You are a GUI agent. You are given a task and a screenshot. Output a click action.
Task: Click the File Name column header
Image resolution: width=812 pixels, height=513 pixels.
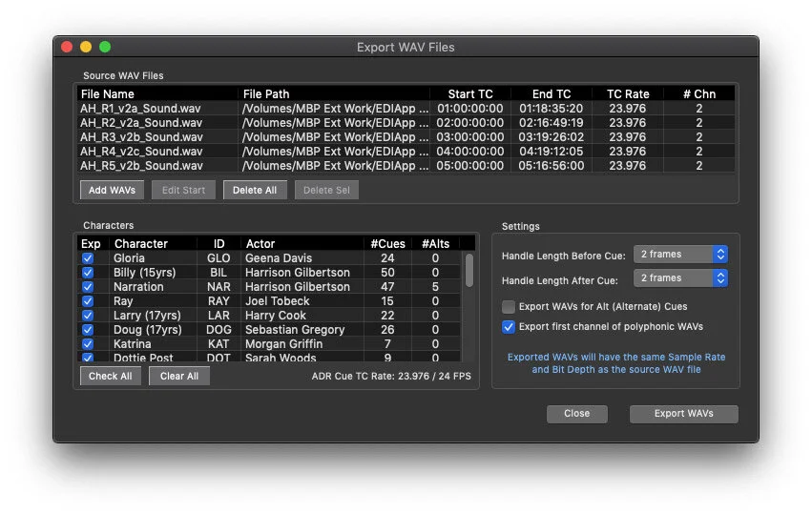(157, 94)
